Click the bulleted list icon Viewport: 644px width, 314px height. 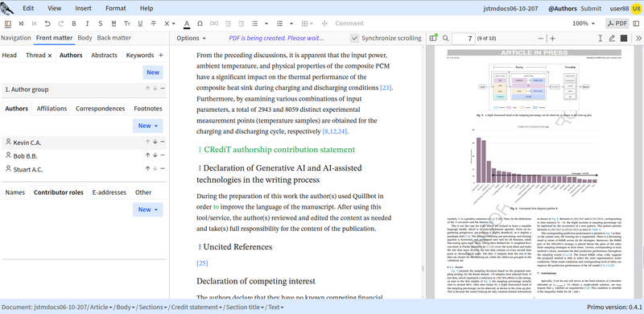(254, 23)
